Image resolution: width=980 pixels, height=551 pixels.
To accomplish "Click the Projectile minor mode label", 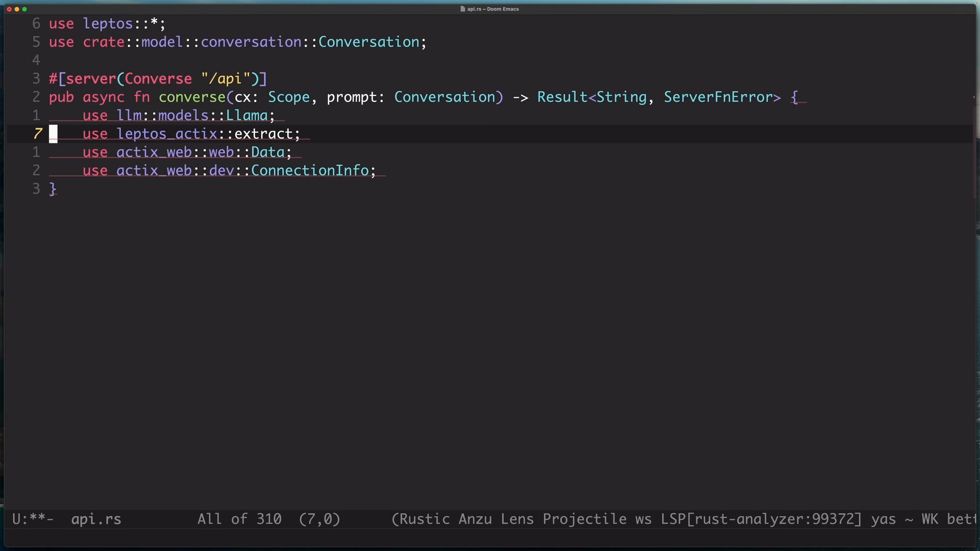I will coord(584,519).
